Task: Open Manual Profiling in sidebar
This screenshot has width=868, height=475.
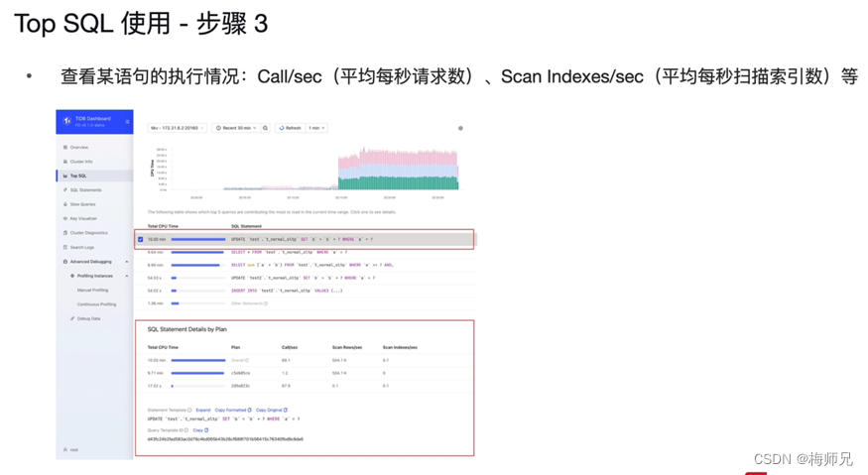Action: click(92, 291)
